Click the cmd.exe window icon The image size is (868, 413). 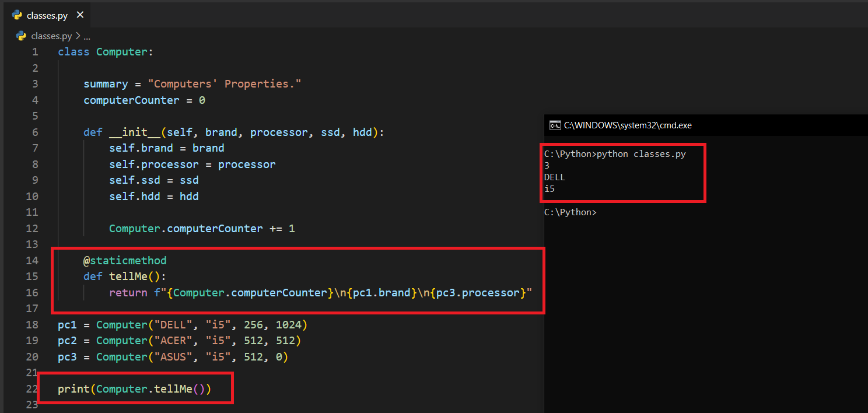(555, 125)
